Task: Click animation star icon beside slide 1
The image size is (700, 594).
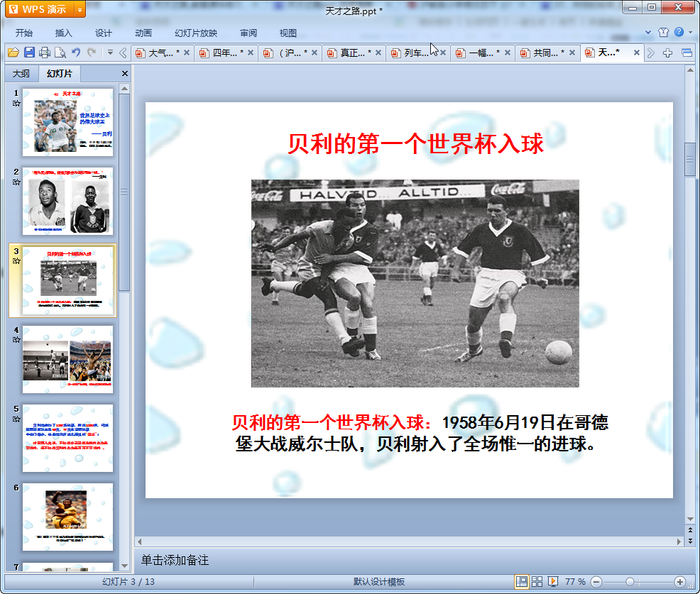Action: pos(16,104)
